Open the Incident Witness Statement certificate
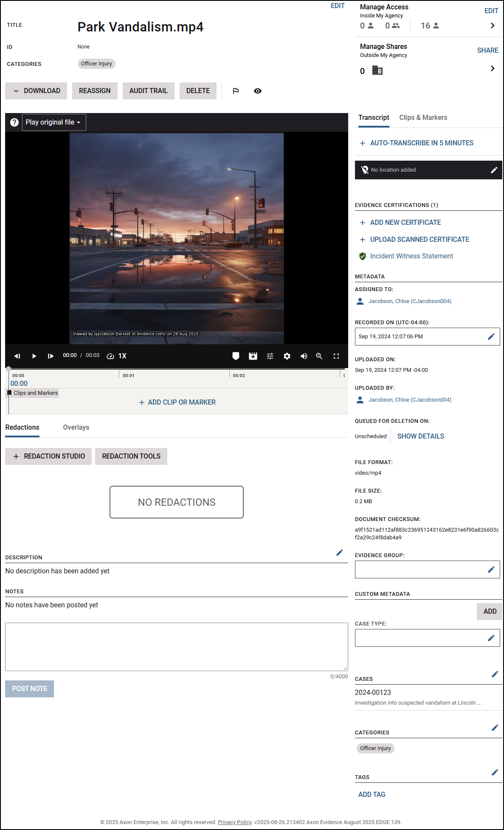Viewport: 504px width, 830px height. pyautogui.click(x=411, y=256)
